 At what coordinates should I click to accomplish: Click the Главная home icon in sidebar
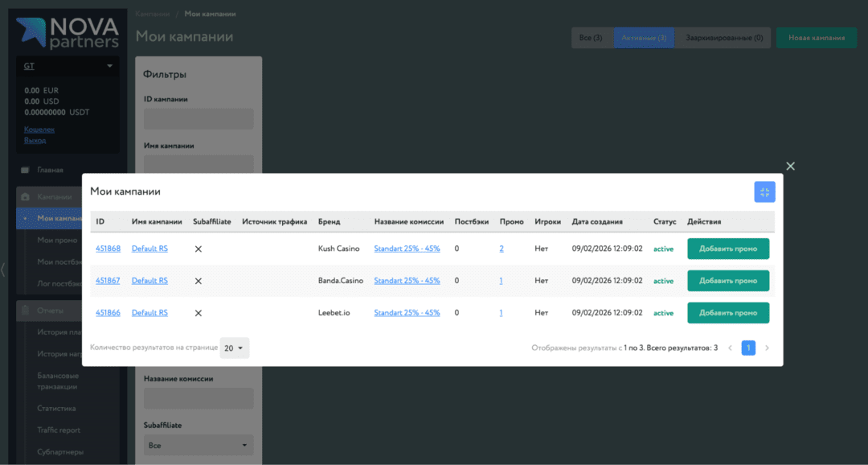pyautogui.click(x=25, y=171)
